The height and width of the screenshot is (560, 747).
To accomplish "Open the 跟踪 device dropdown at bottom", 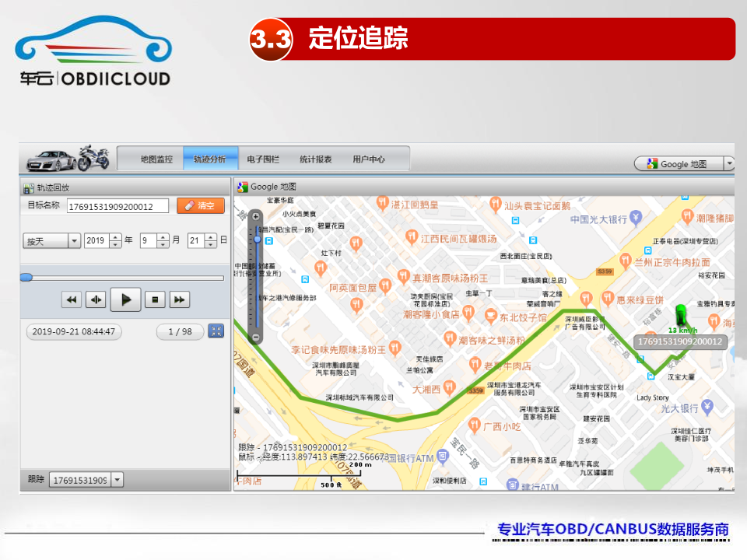I will [x=117, y=480].
